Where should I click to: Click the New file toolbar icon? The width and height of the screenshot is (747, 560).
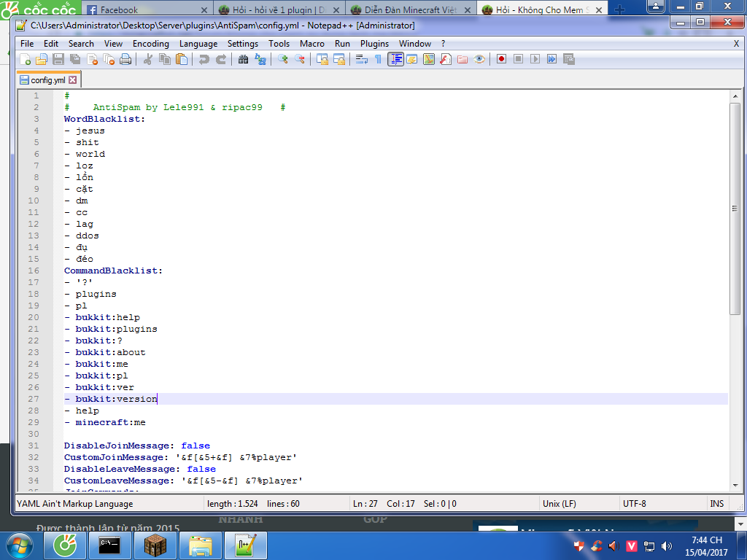[x=26, y=59]
